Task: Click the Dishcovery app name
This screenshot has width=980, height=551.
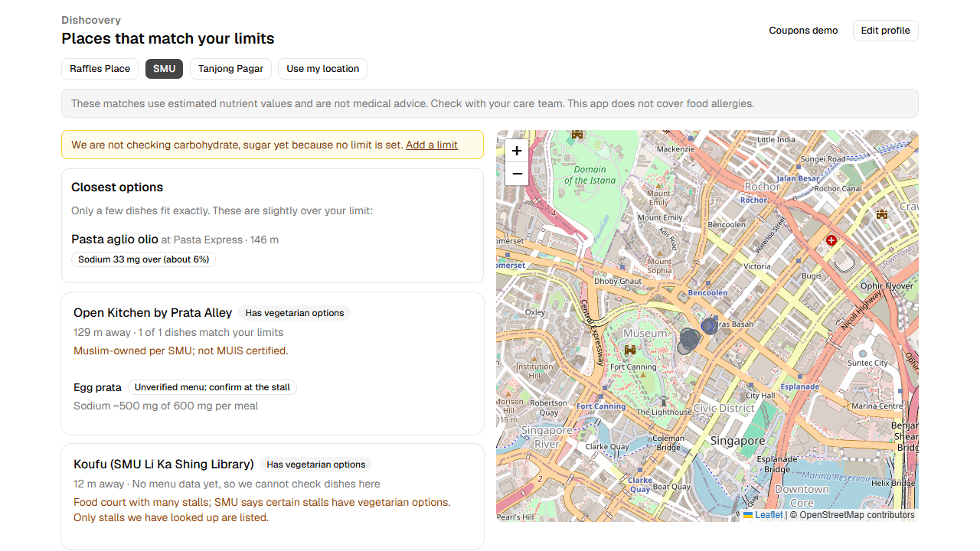Action: point(91,20)
